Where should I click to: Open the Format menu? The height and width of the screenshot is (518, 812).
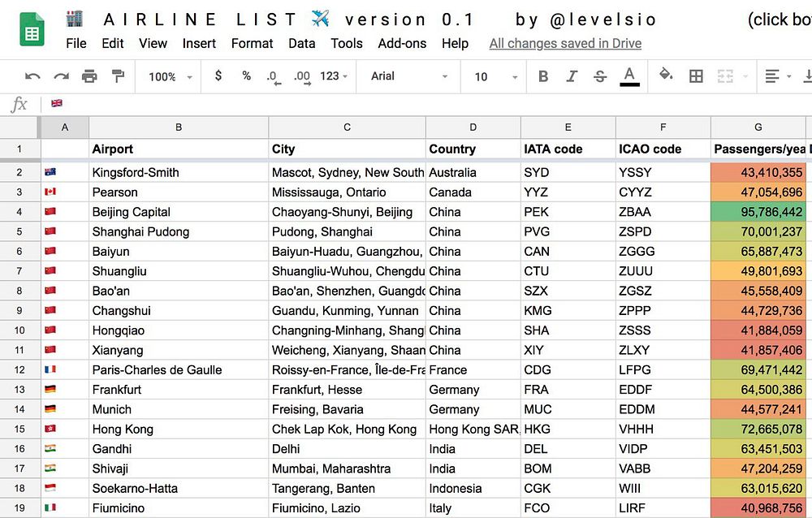click(x=252, y=44)
